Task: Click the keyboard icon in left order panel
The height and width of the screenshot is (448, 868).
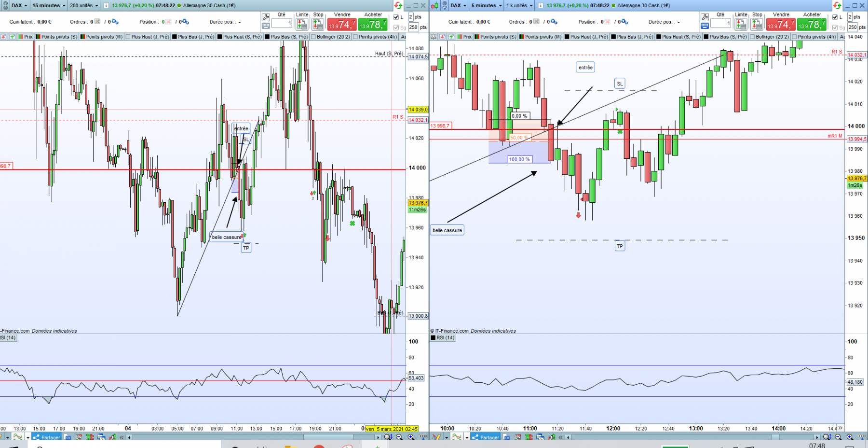Action: click(x=266, y=26)
